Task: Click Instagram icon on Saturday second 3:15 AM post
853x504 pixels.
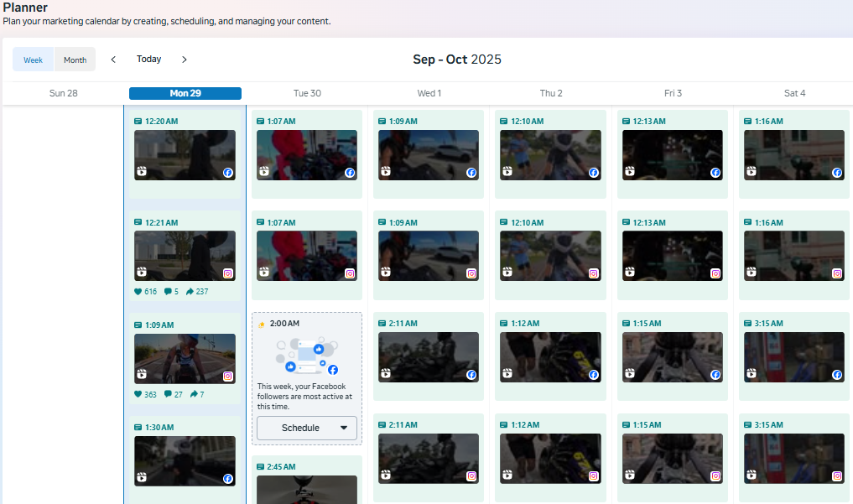Action: pos(837,476)
